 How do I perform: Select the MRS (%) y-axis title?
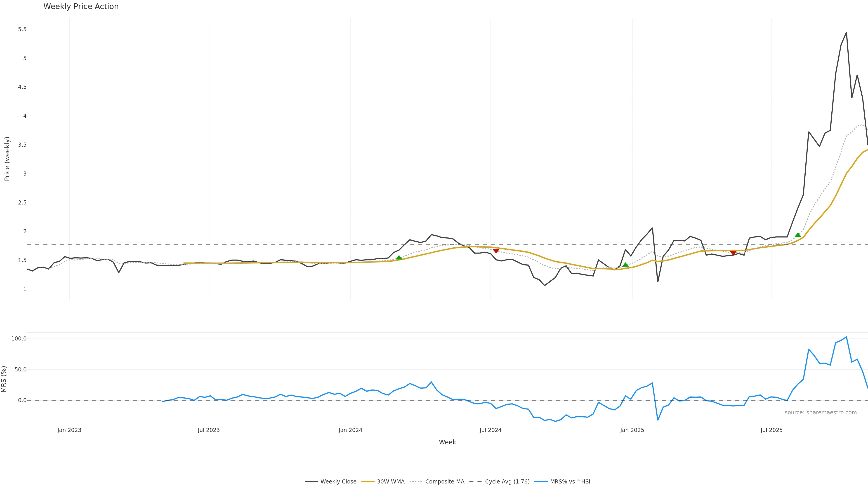pos(4,379)
